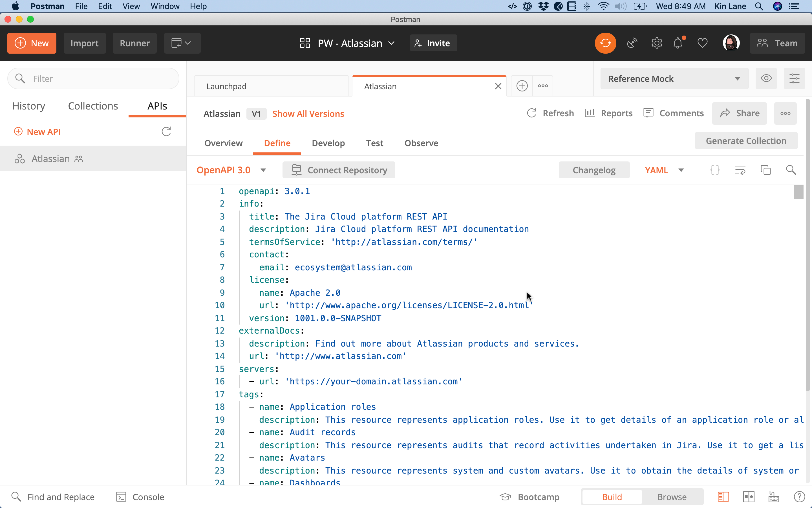This screenshot has width=812, height=508.
Task: Open the Team button
Action: 777,43
